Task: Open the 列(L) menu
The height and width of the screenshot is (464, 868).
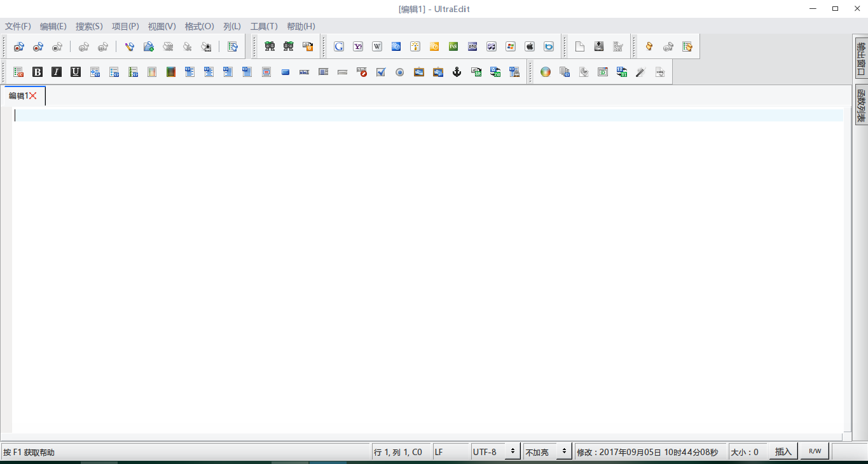Action: pos(232,26)
